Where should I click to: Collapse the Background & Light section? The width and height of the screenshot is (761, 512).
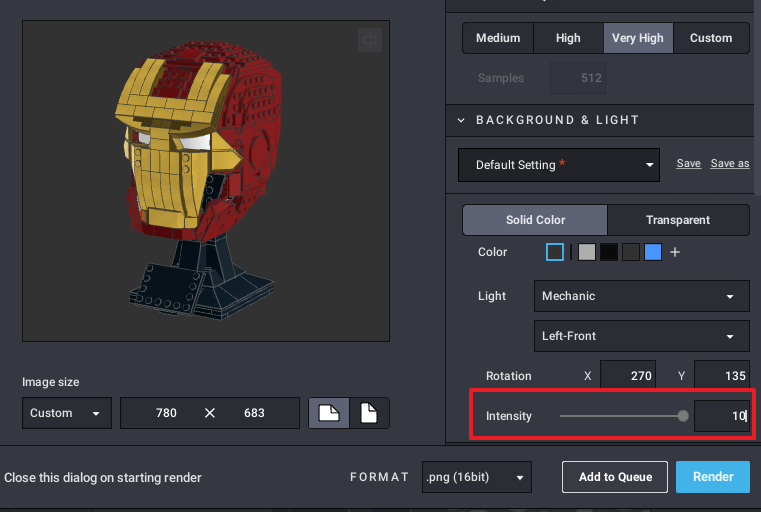pos(461,120)
